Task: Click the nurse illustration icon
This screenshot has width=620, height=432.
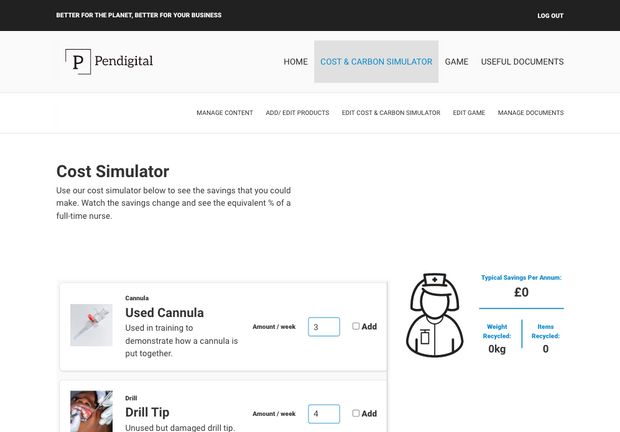Action: coord(434,315)
